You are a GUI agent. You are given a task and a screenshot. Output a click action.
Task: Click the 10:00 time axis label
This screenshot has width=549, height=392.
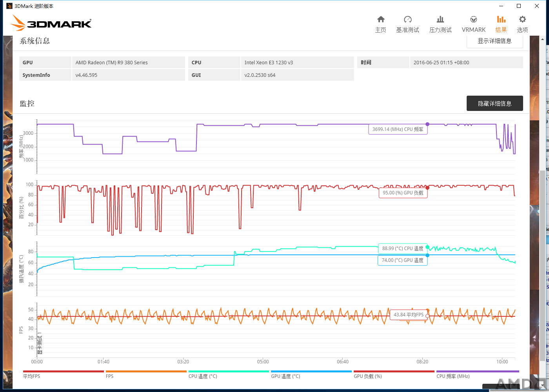(502, 362)
